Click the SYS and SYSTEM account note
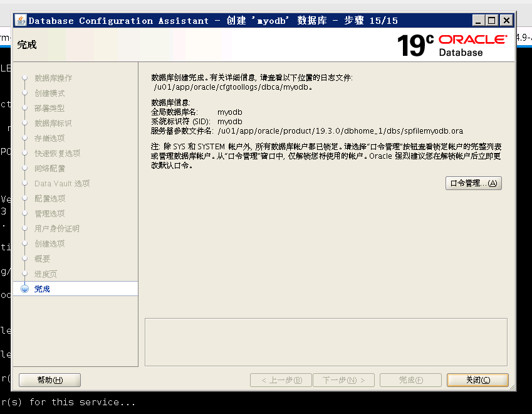The image size is (532, 414). (x=326, y=156)
